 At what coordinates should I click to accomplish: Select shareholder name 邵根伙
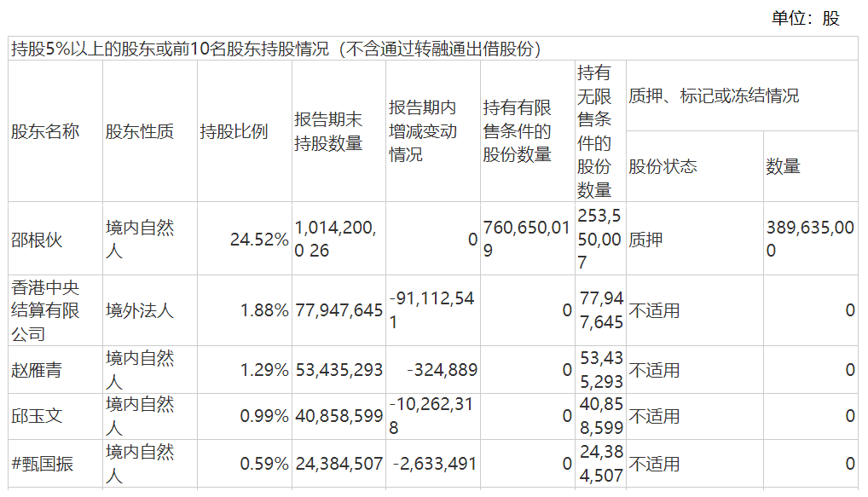coord(37,240)
